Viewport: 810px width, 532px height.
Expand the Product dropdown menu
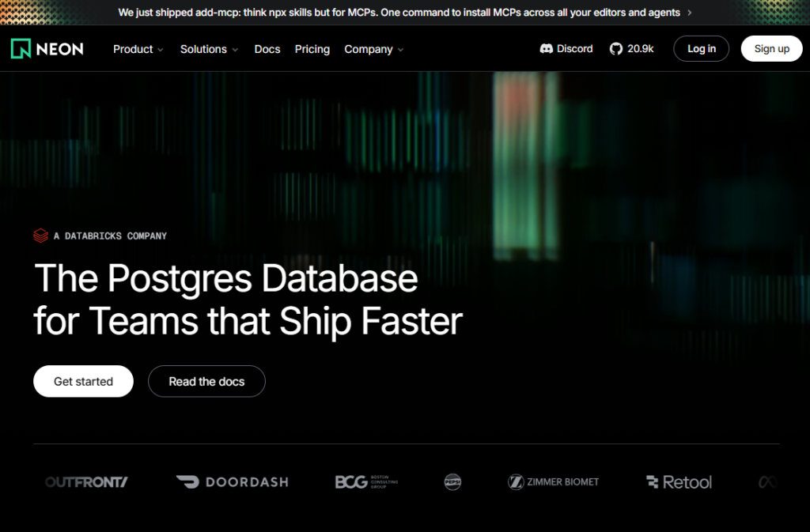pyautogui.click(x=138, y=49)
